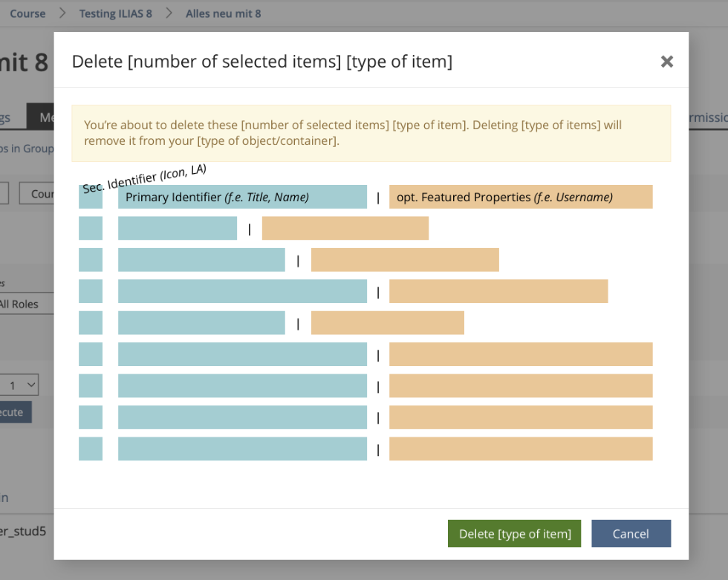Image resolution: width=728 pixels, height=580 pixels.
Task: Go to the Course breadcrumb
Action: (27, 13)
